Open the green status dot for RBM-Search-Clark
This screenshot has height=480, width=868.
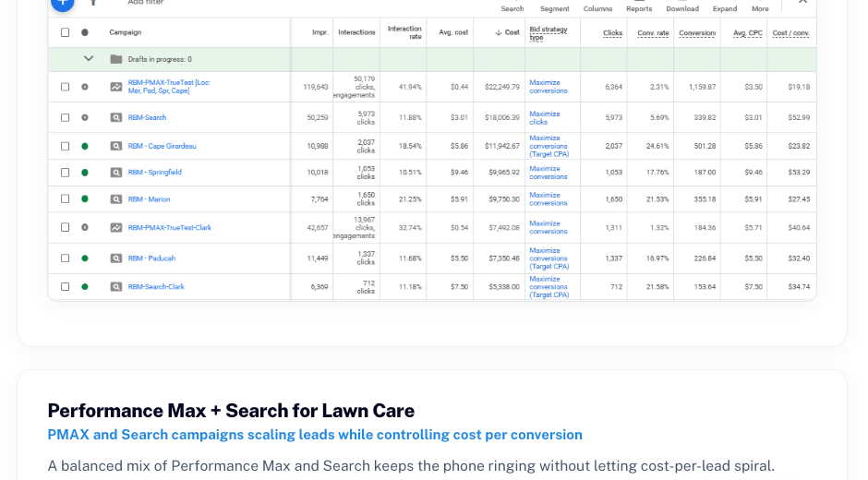pos(85,287)
